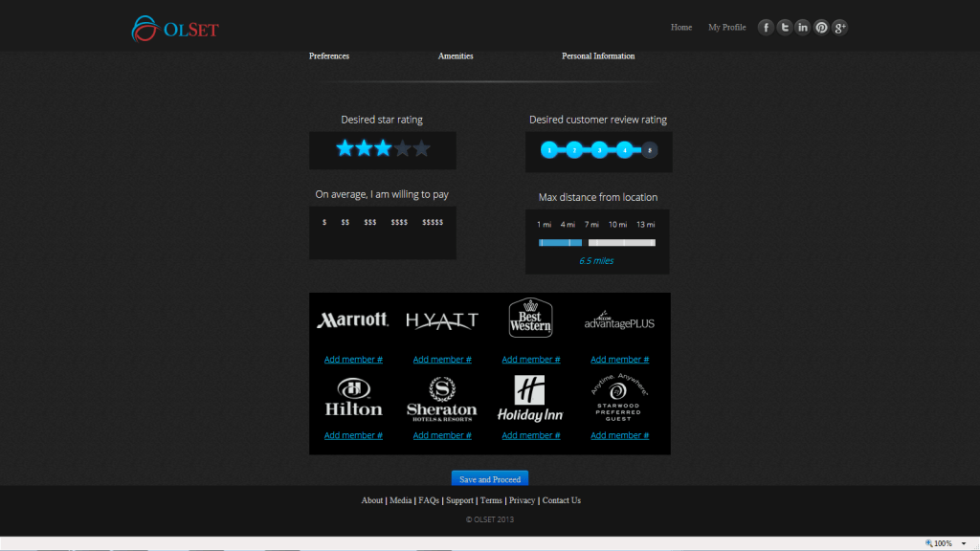
Task: Select the Best Western logo
Action: 530,318
